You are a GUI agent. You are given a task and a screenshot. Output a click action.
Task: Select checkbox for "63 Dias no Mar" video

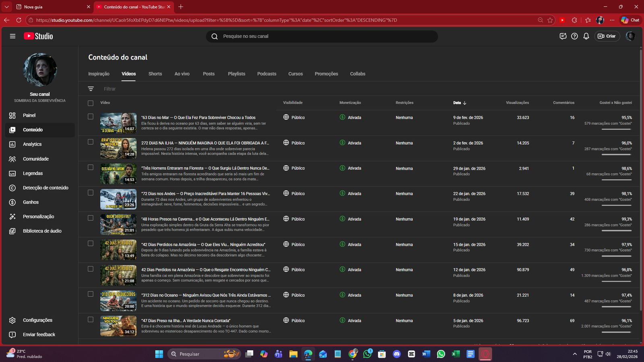pos(91,117)
